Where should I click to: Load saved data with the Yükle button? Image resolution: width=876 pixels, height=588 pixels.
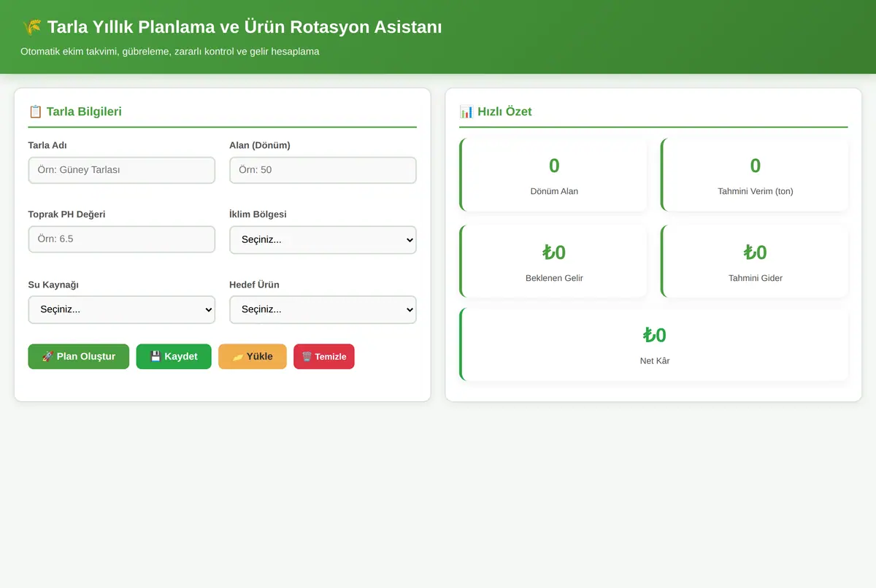click(253, 357)
